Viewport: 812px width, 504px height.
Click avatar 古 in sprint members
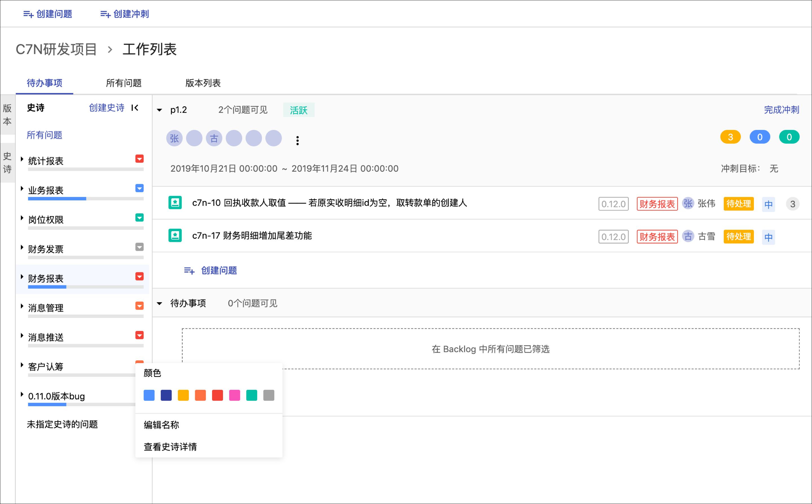click(214, 138)
